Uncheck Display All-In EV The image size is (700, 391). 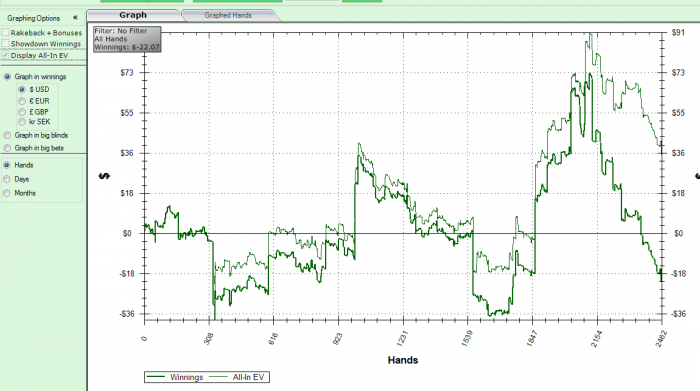(5, 55)
